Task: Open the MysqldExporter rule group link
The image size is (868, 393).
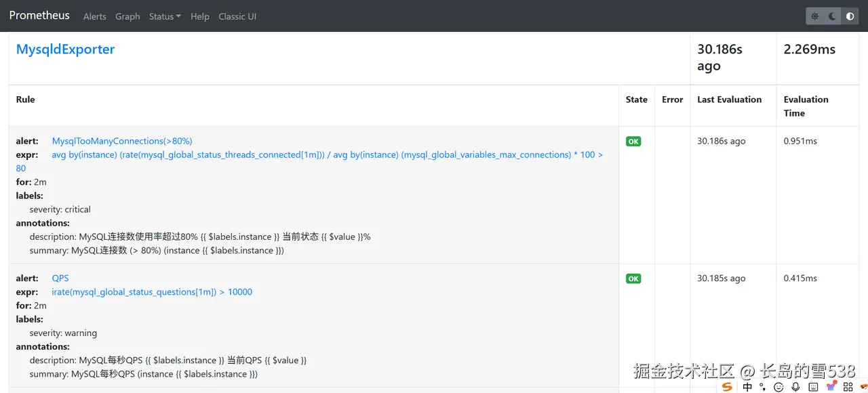Action: 65,49
